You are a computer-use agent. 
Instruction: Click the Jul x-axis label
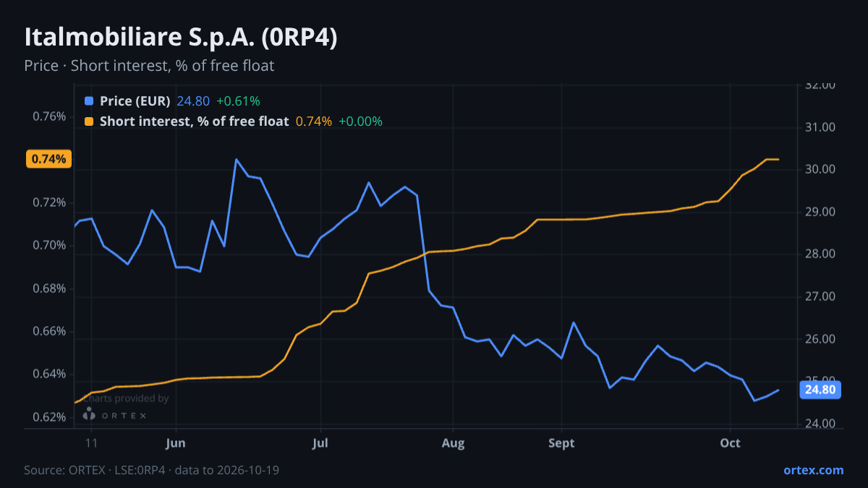[x=320, y=443]
